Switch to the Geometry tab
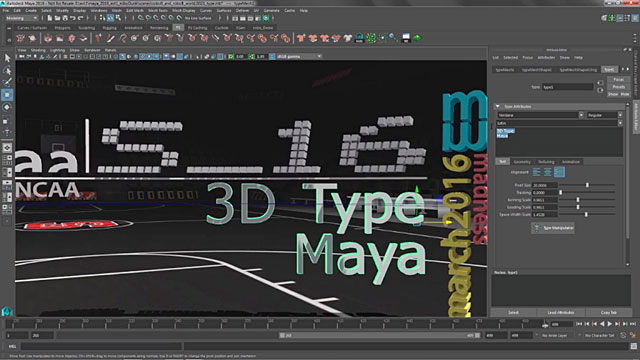Viewport: 640px width, 360px height. [x=522, y=162]
